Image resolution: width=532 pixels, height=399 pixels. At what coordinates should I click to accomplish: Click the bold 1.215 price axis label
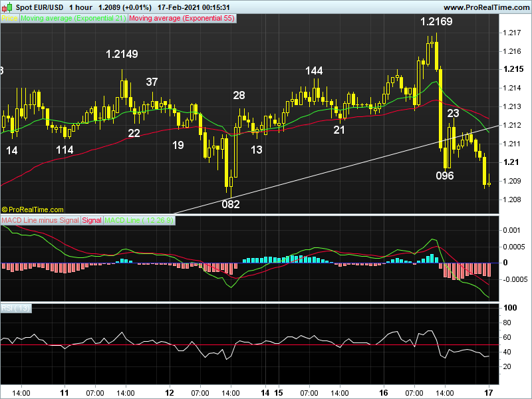[513, 69]
